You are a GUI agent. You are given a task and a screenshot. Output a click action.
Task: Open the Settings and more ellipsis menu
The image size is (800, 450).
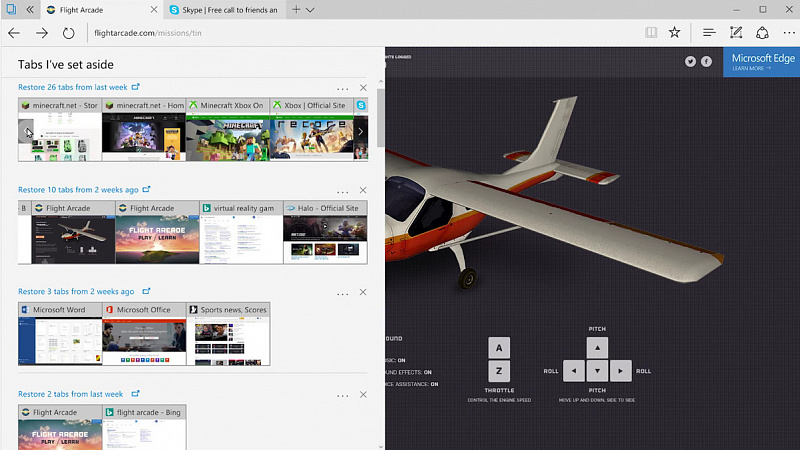tap(789, 33)
